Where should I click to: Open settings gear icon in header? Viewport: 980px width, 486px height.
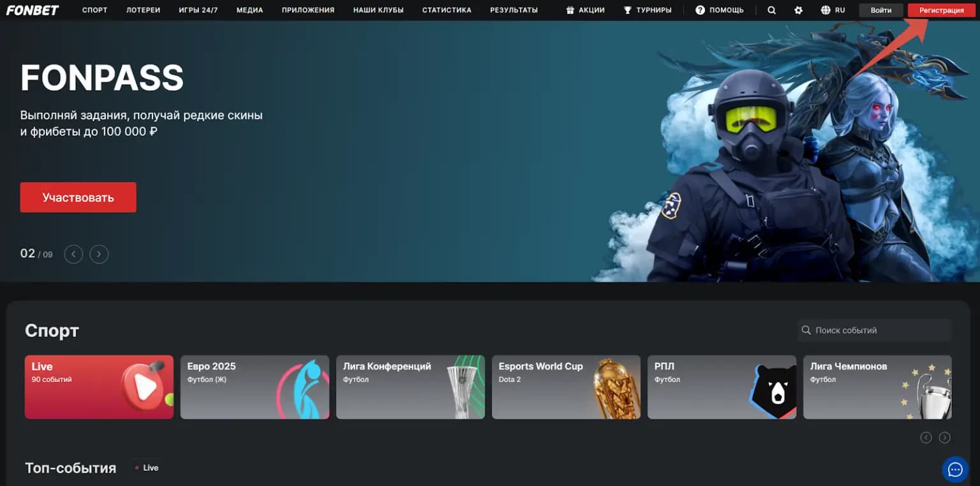click(x=798, y=10)
